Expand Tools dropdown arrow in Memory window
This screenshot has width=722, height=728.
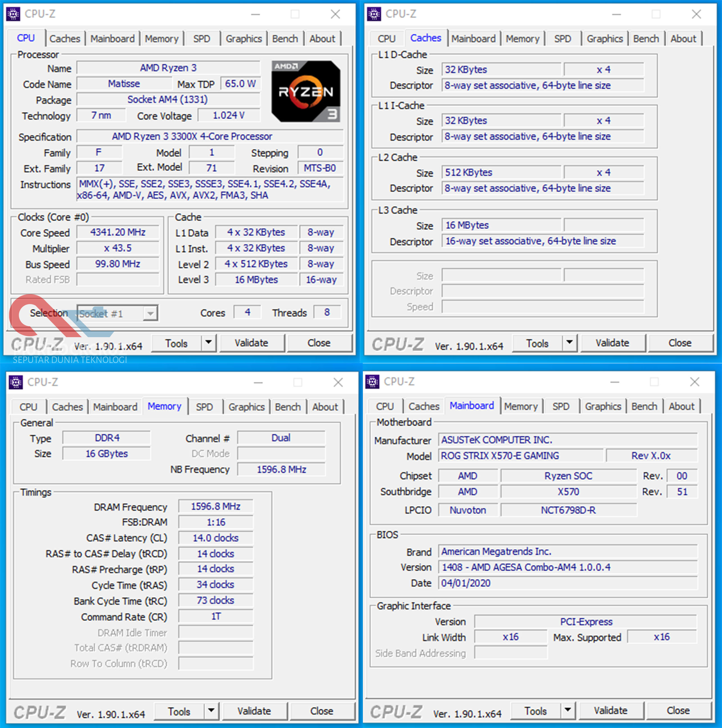[x=211, y=711]
